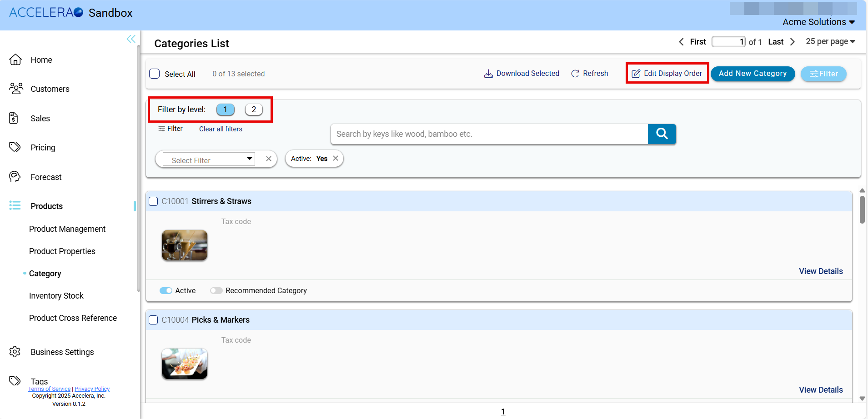Select the Home icon in sidebar
This screenshot has width=868, height=419.
[15, 60]
